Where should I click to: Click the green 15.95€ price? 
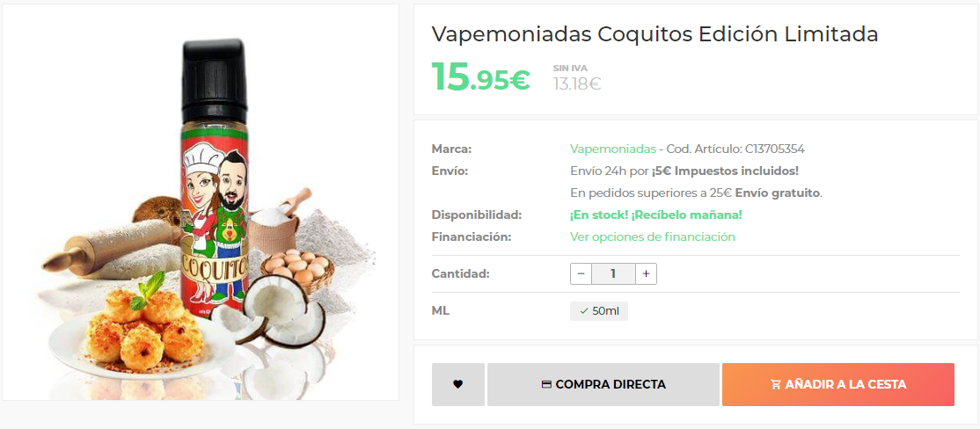tap(480, 76)
